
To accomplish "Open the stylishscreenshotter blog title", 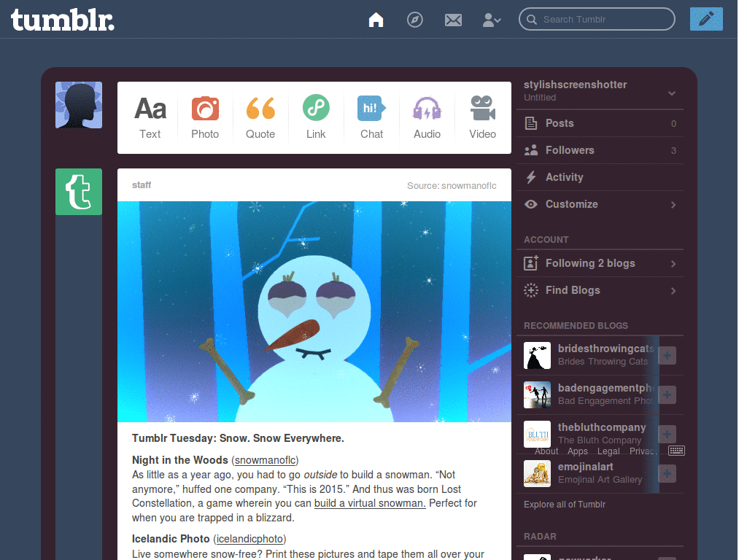I will point(575,85).
